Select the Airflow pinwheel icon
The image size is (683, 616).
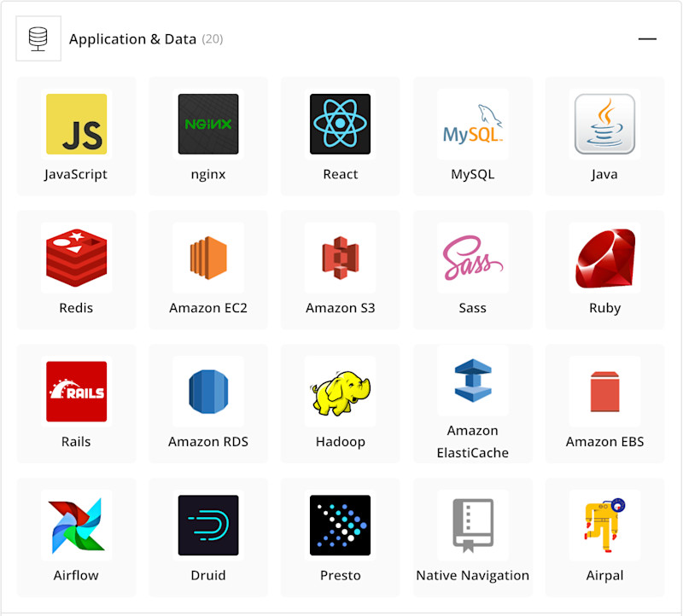click(x=76, y=526)
